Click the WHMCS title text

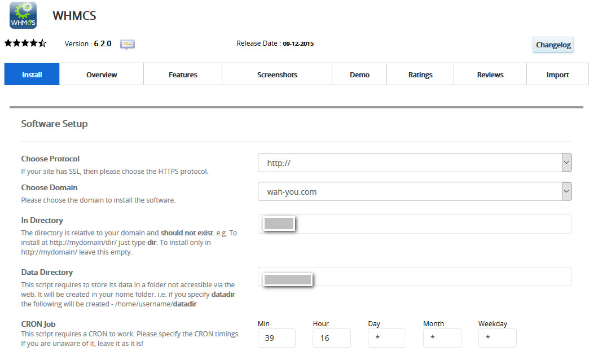(74, 16)
